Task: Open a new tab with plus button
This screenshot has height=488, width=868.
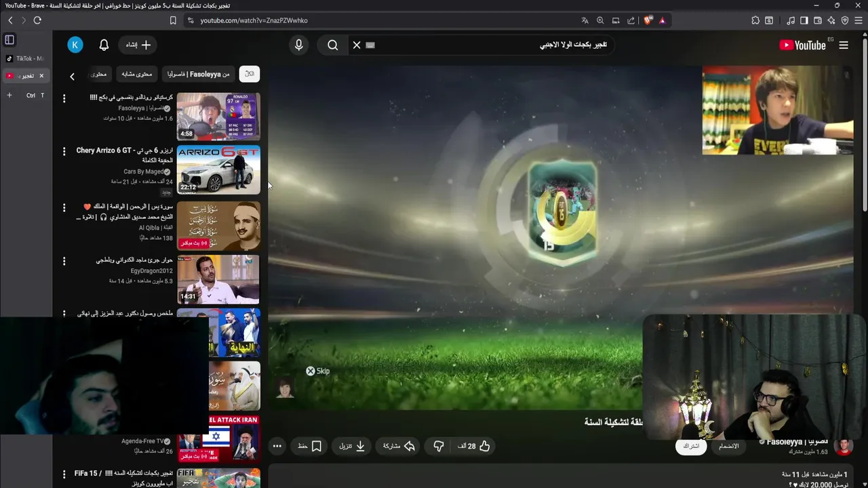Action: click(9, 96)
